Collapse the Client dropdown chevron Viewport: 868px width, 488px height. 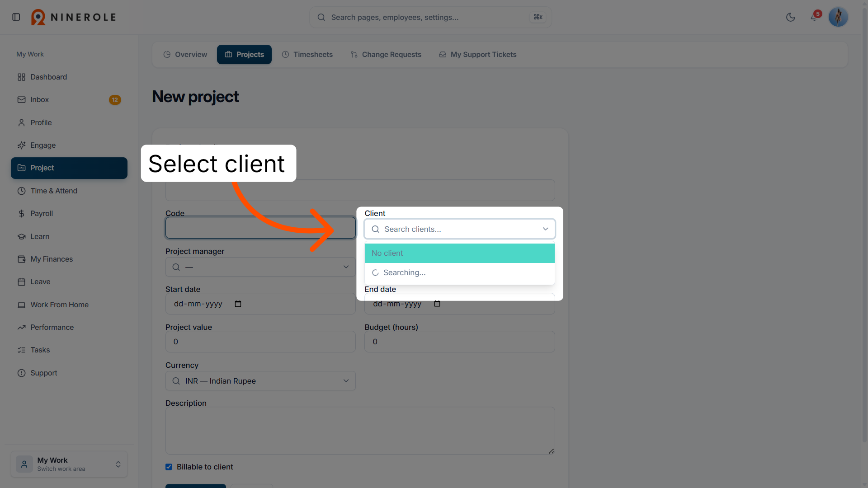coord(546,229)
